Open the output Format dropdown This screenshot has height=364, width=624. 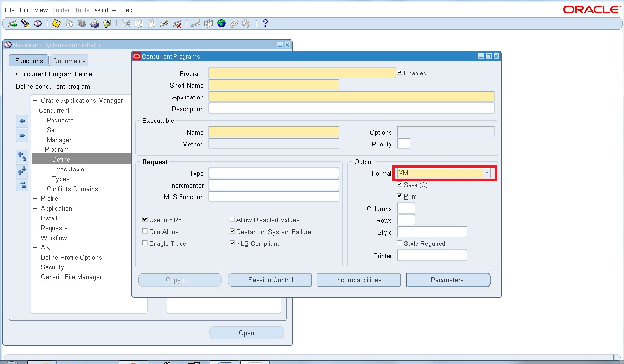coord(487,173)
